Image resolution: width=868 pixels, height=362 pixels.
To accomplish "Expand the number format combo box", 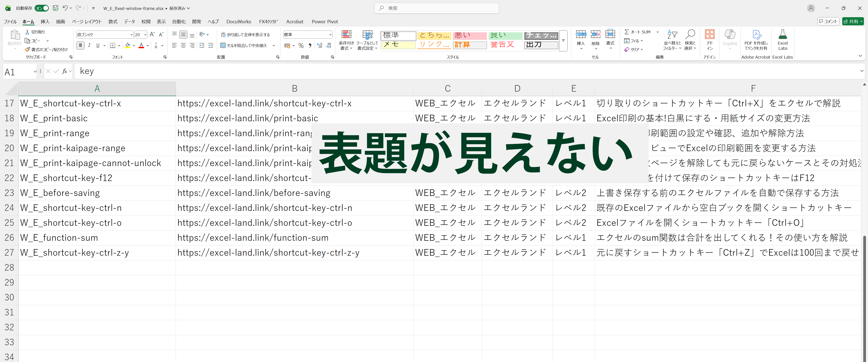I will point(330,35).
